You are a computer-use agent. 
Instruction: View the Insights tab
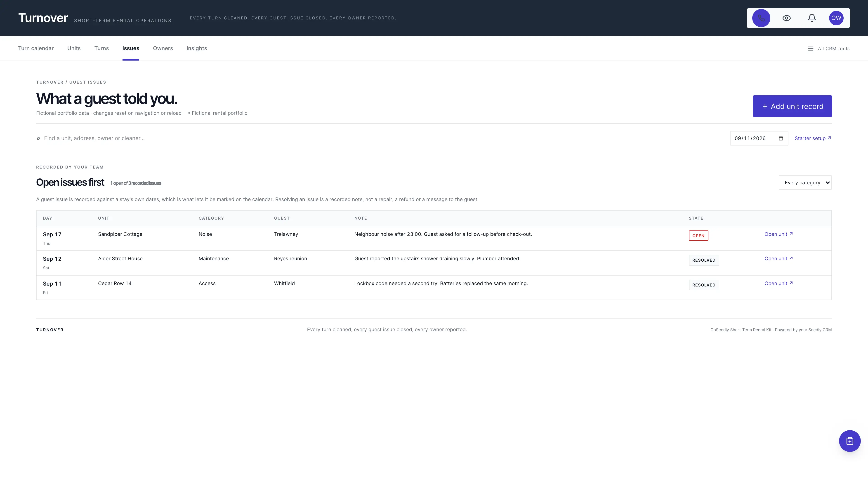197,49
